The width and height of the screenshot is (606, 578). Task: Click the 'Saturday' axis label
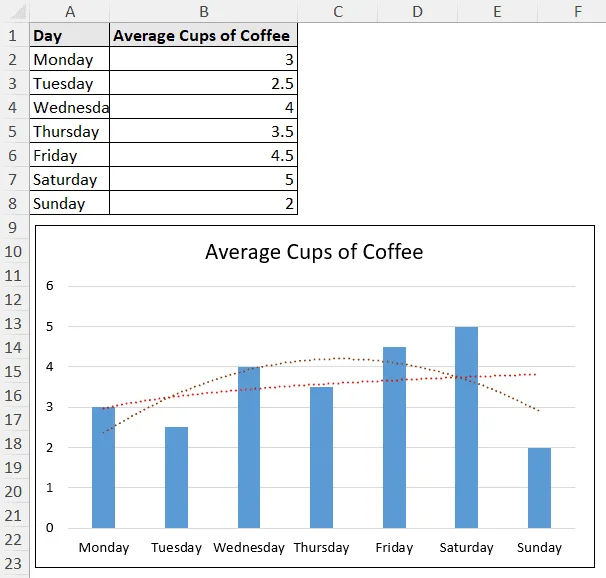pos(466,547)
